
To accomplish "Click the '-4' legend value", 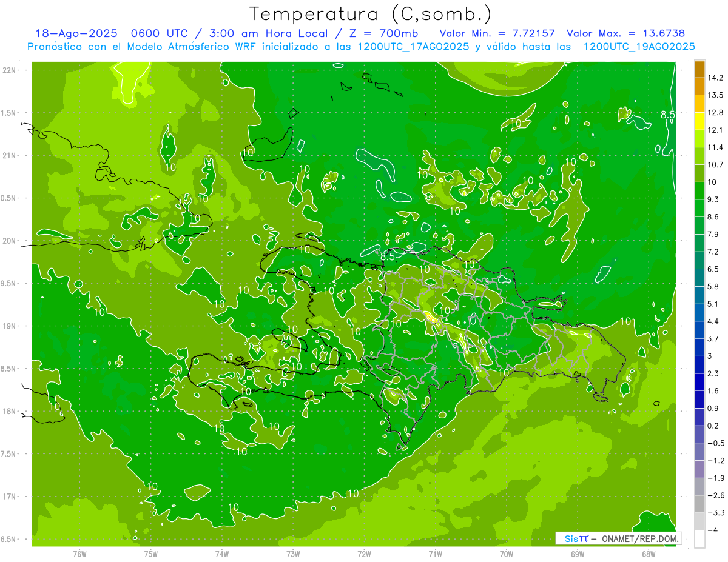I will click(x=713, y=530).
